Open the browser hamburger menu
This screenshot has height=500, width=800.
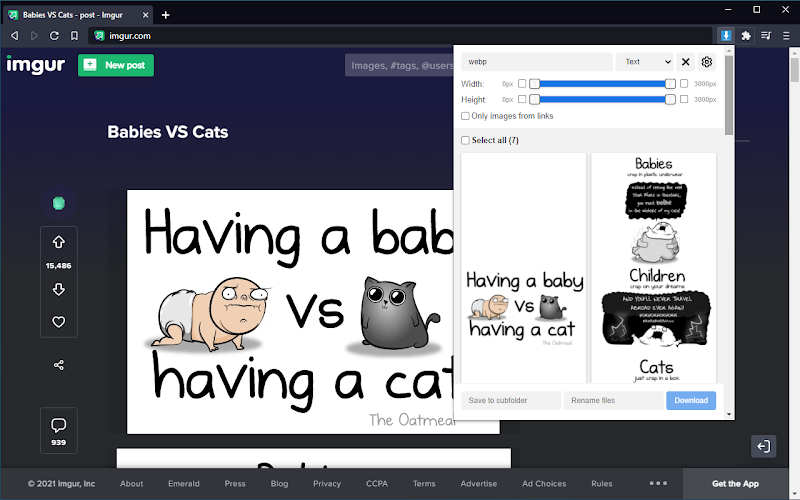pos(786,36)
